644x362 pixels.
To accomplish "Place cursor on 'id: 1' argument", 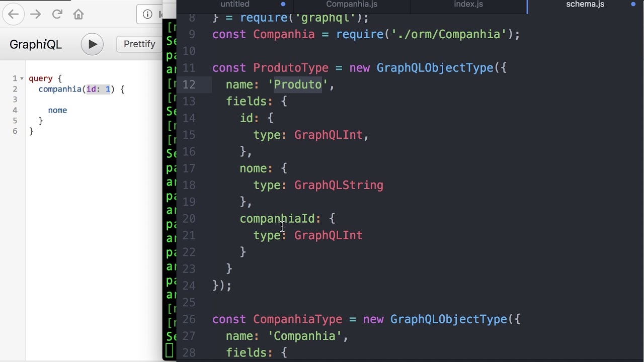I will click(x=98, y=89).
